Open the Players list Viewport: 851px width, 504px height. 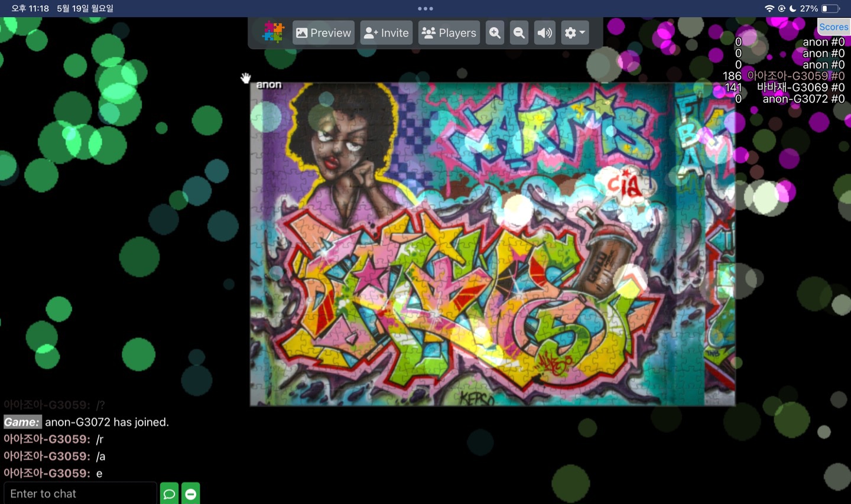point(449,33)
